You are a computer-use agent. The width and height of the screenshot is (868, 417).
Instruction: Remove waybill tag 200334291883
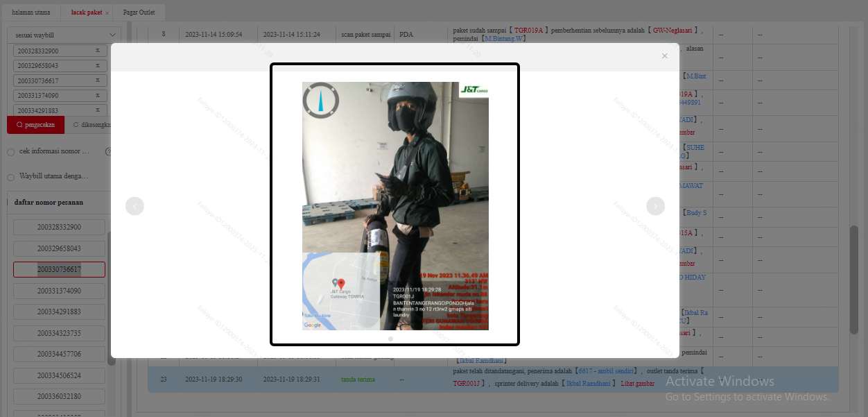pos(97,110)
